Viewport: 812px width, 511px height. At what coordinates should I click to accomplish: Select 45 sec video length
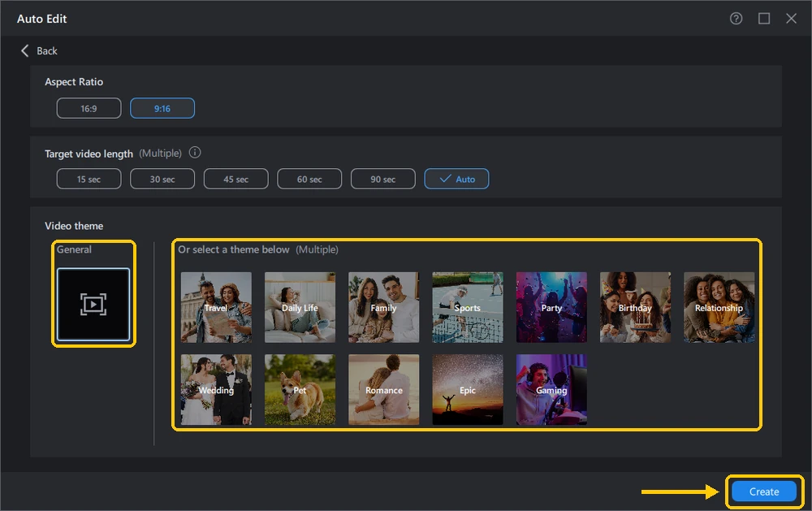pos(235,179)
